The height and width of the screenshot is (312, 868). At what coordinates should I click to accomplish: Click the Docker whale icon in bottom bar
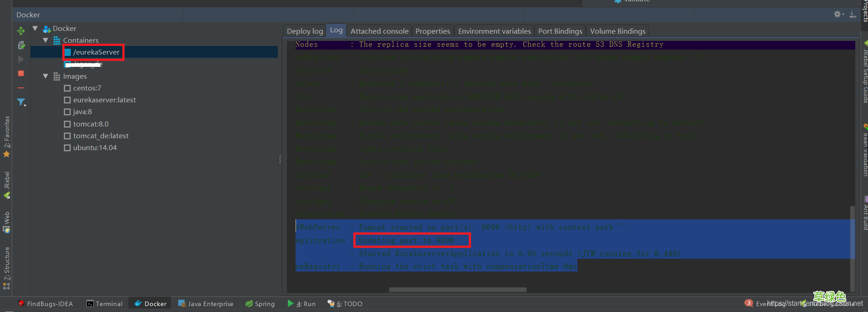138,303
